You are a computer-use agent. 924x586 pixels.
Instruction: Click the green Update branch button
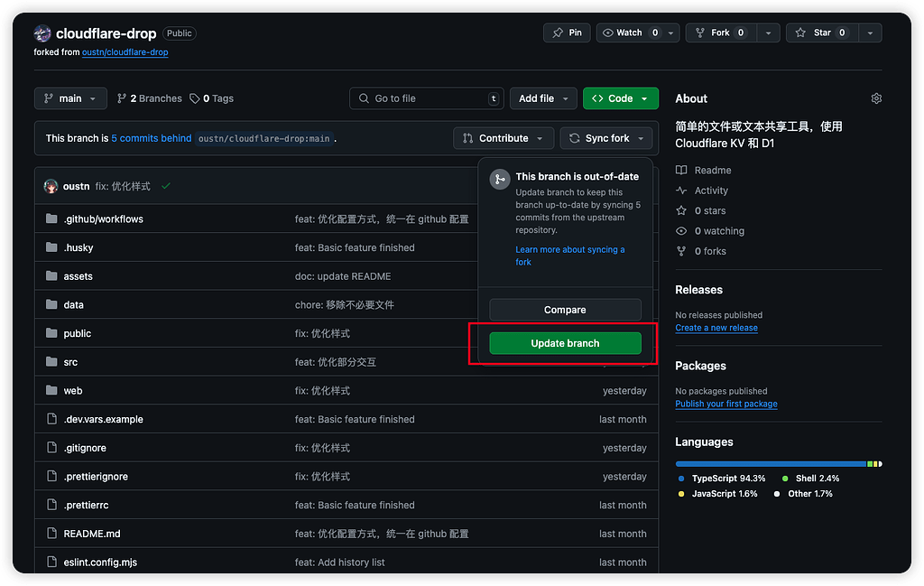click(565, 343)
